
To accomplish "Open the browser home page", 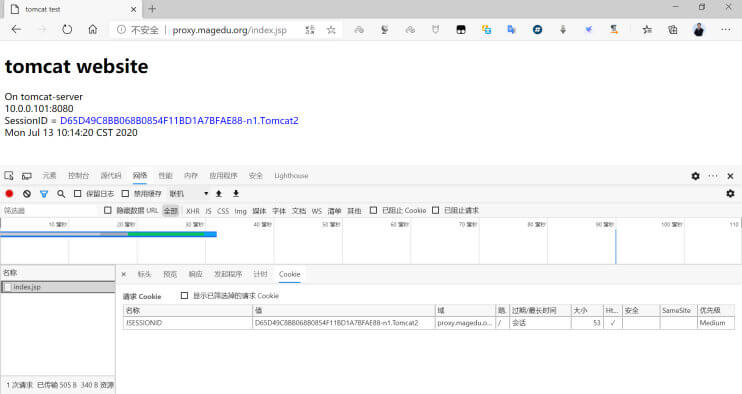I will (93, 29).
